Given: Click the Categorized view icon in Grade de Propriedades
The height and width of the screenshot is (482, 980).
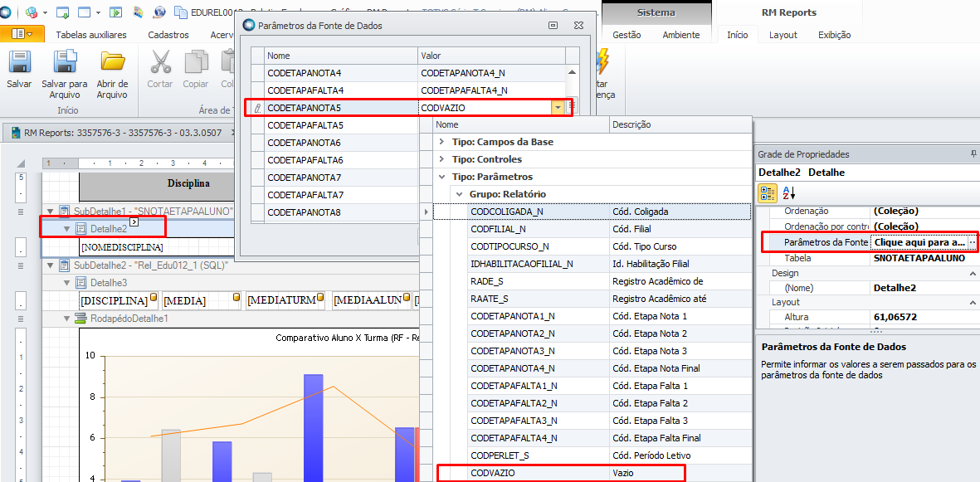Looking at the screenshot, I should coord(768,192).
